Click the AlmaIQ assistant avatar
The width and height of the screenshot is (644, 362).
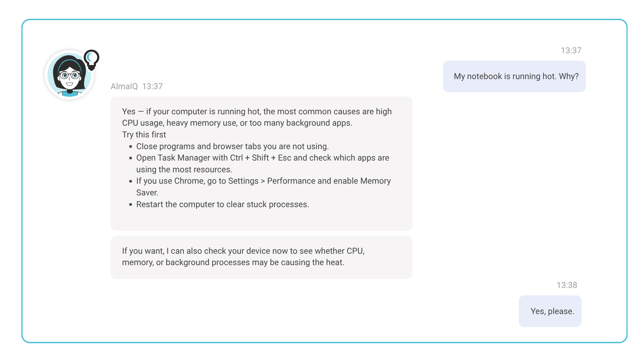(69, 75)
